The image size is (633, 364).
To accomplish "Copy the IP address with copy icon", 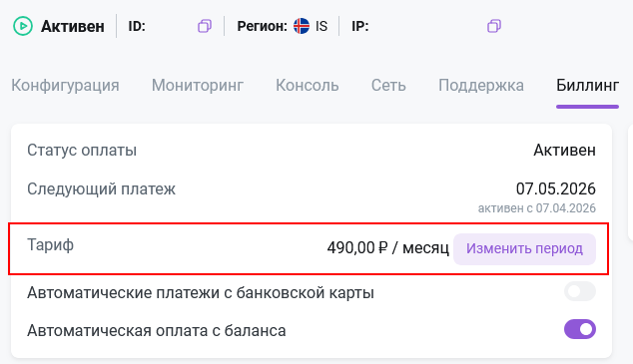I will [x=494, y=26].
